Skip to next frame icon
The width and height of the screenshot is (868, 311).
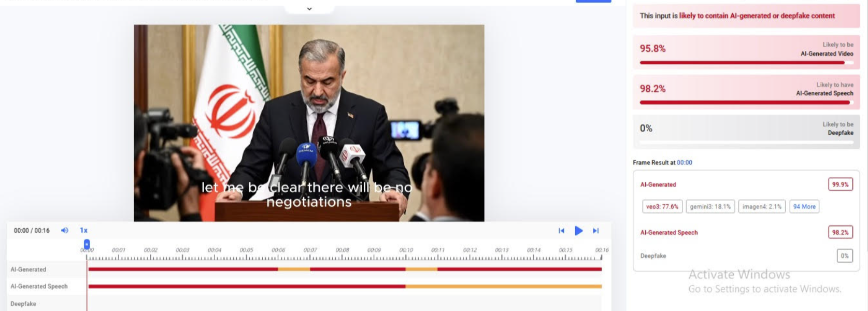tap(596, 231)
